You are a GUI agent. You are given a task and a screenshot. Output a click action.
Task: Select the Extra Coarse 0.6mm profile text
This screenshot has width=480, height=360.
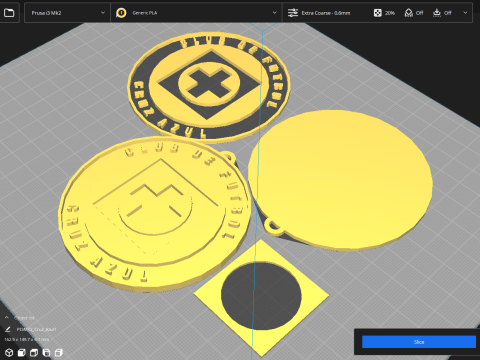tap(326, 13)
